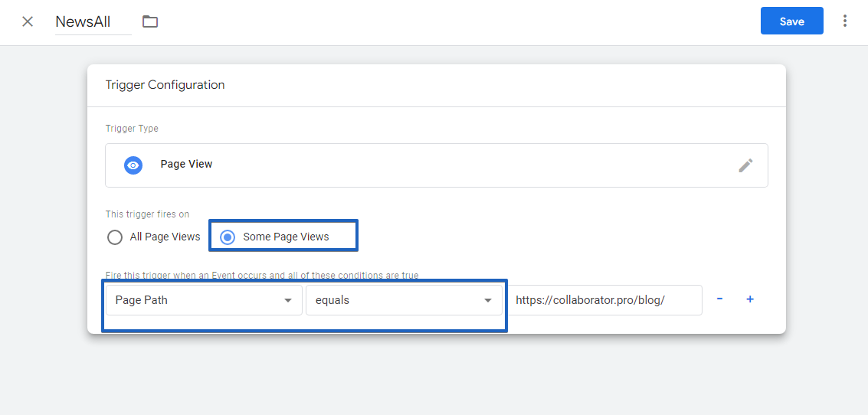This screenshot has height=415, width=868.
Task: Click the Some Page Views label text
Action: pyautogui.click(x=286, y=237)
